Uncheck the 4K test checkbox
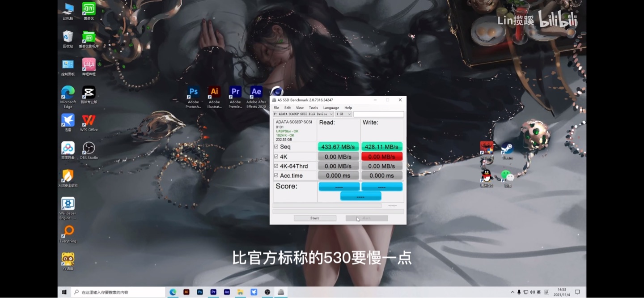Image resolution: width=644 pixels, height=298 pixels. coord(276,157)
